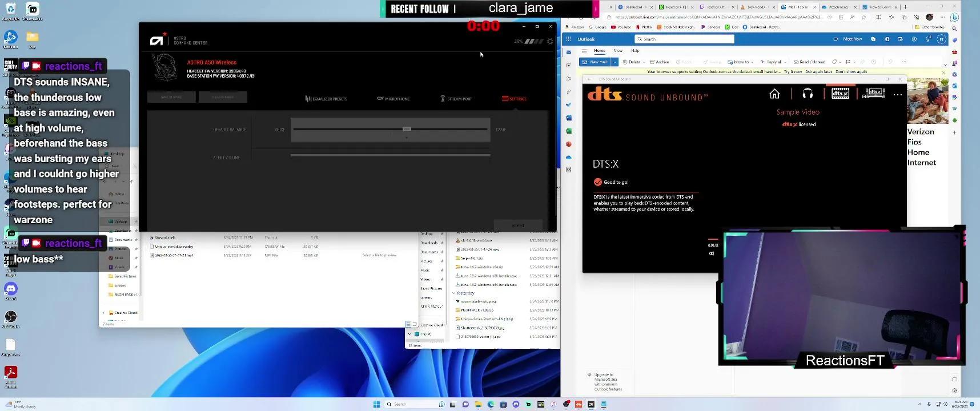Open Equalizer Presets tab in Astro

click(x=326, y=99)
